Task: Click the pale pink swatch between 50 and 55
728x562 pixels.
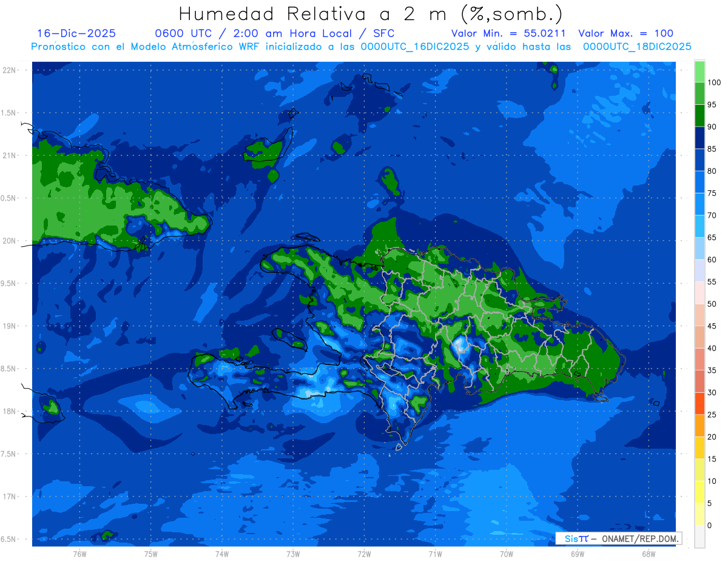Action: [x=699, y=293]
